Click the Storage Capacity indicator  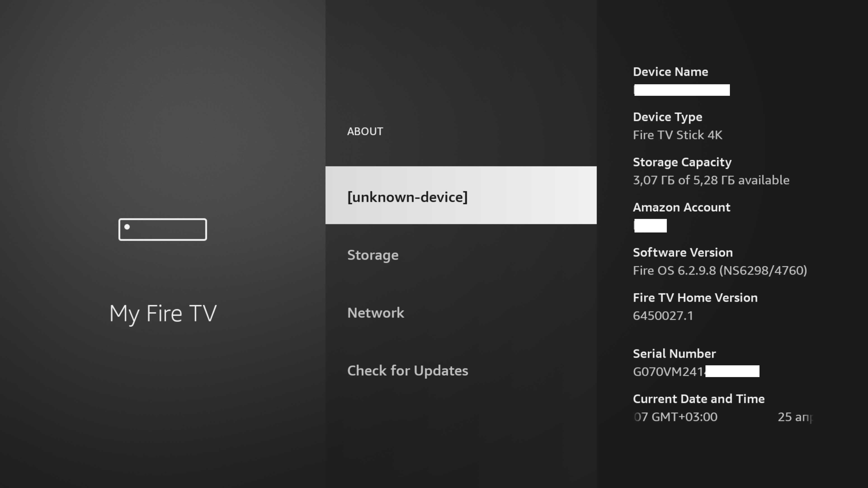tap(711, 170)
